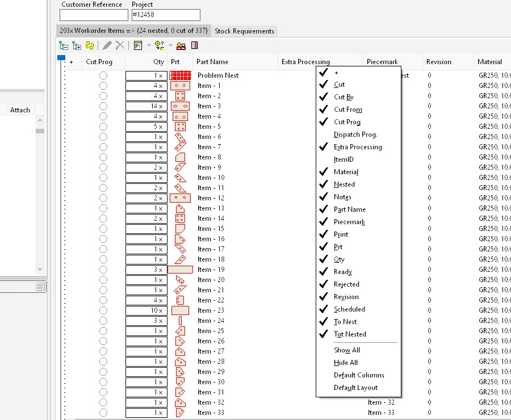The image size is (511, 420).
Task: Click left panel scrollbar up arrow
Action: 40,120
